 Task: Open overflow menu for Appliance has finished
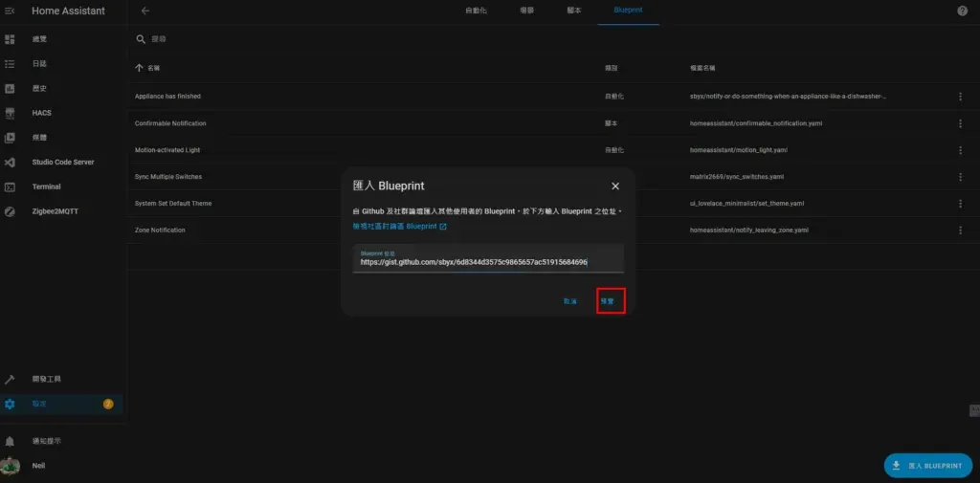pyautogui.click(x=960, y=97)
